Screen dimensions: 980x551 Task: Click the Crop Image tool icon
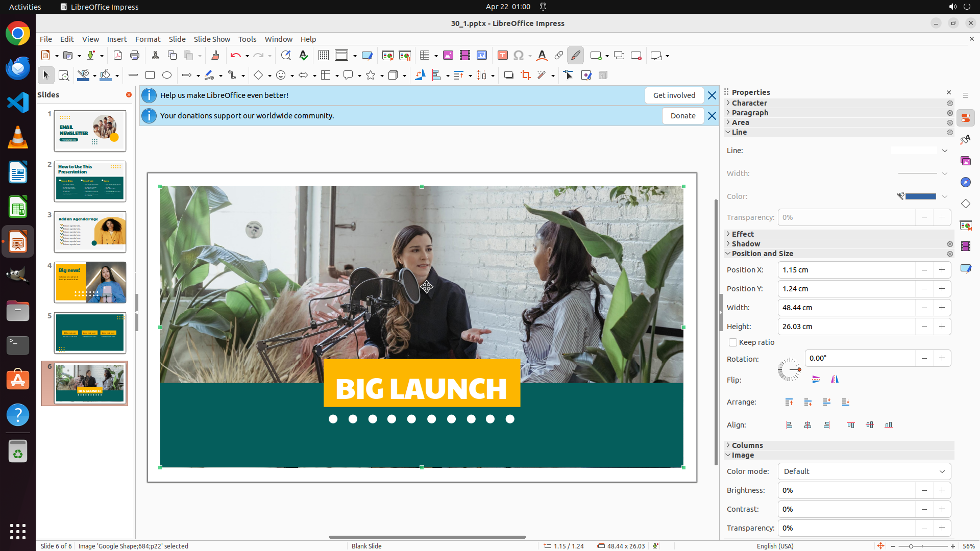(525, 76)
